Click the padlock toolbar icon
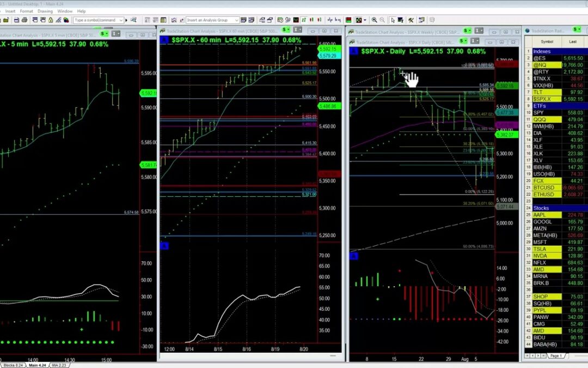The width and height of the screenshot is (588, 368). click(x=51, y=20)
